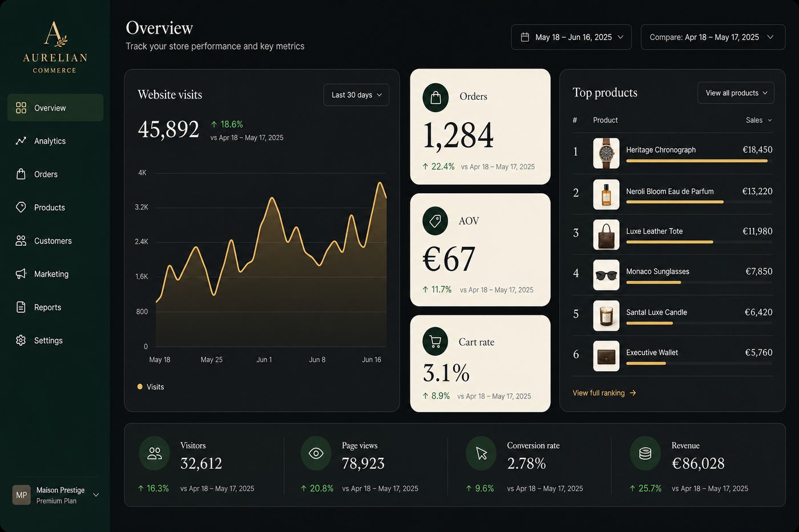The width and height of the screenshot is (799, 532).
Task: Click the eye icon beside Page views
Action: pos(316,453)
